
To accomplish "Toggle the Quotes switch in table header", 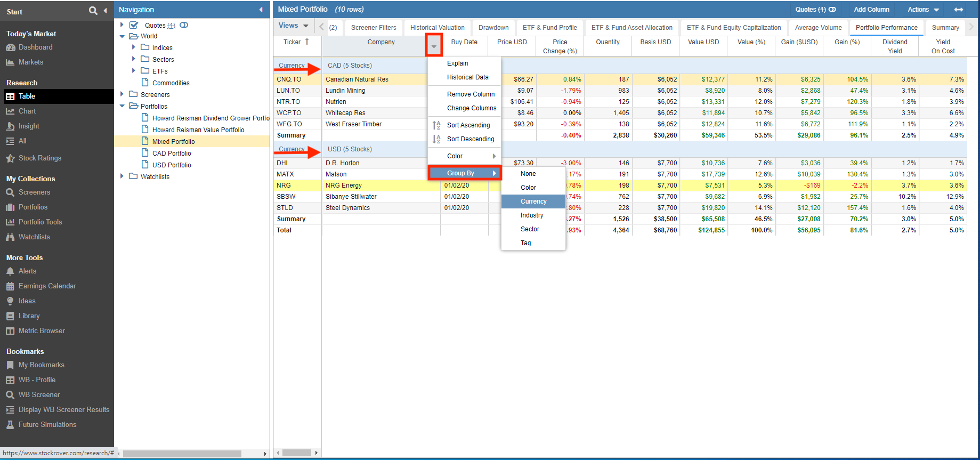I will point(832,10).
